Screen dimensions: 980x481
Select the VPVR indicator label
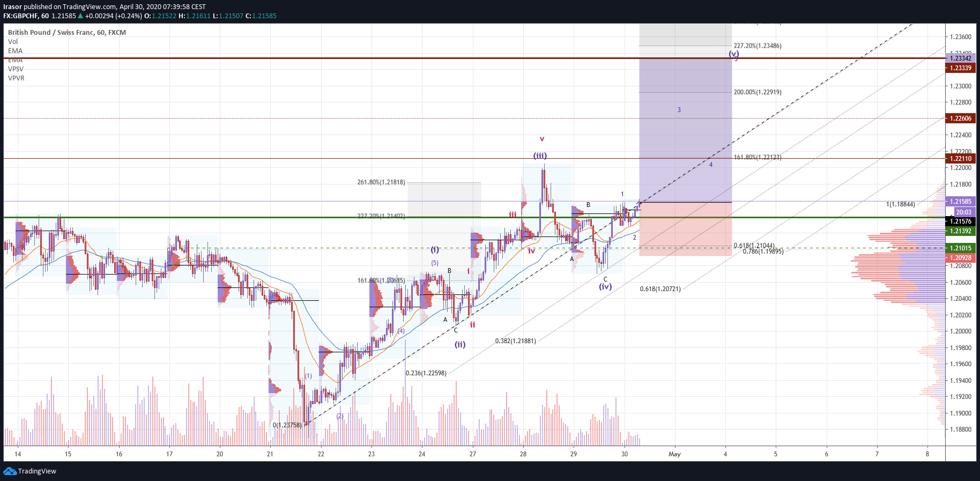[x=16, y=78]
